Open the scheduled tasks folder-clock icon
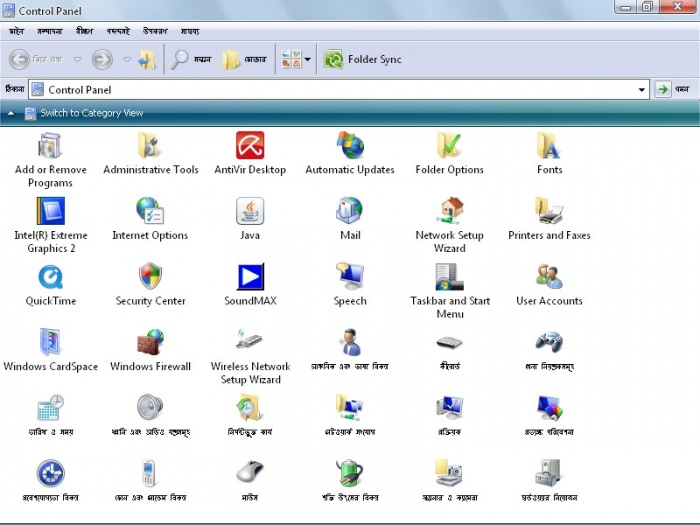Screen dimensions: 700x525 [x=250, y=416]
